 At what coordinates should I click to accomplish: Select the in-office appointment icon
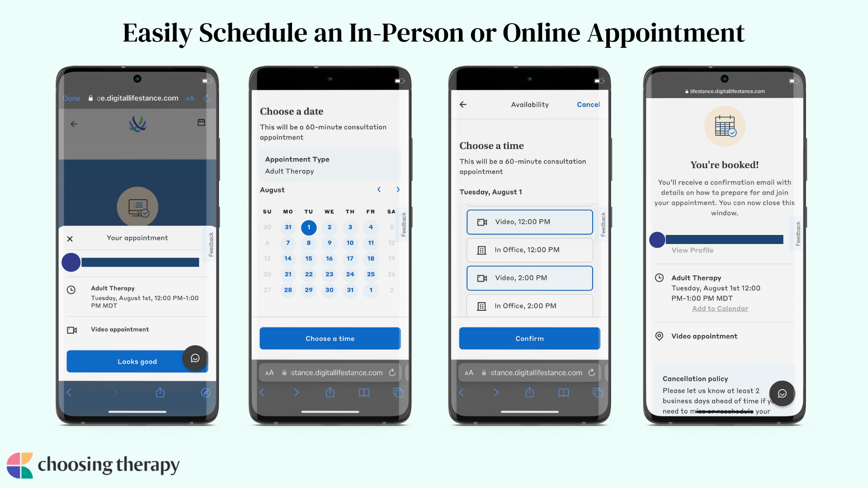point(481,249)
